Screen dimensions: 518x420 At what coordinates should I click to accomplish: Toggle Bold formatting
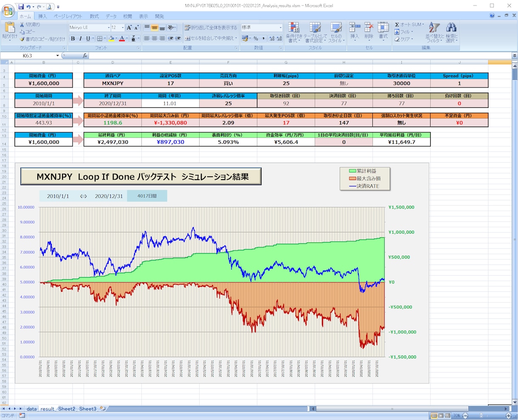tap(73, 39)
